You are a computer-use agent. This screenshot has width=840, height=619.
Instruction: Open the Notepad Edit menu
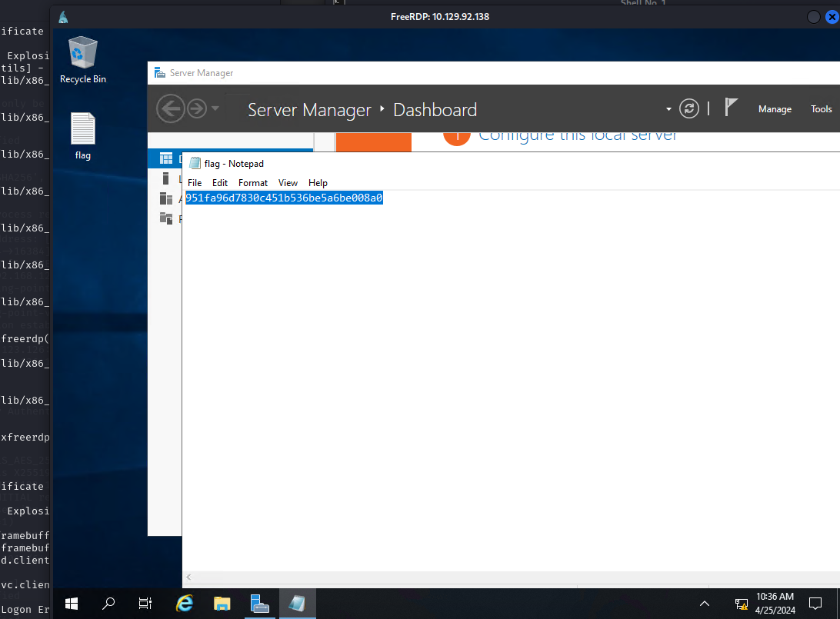(x=220, y=182)
